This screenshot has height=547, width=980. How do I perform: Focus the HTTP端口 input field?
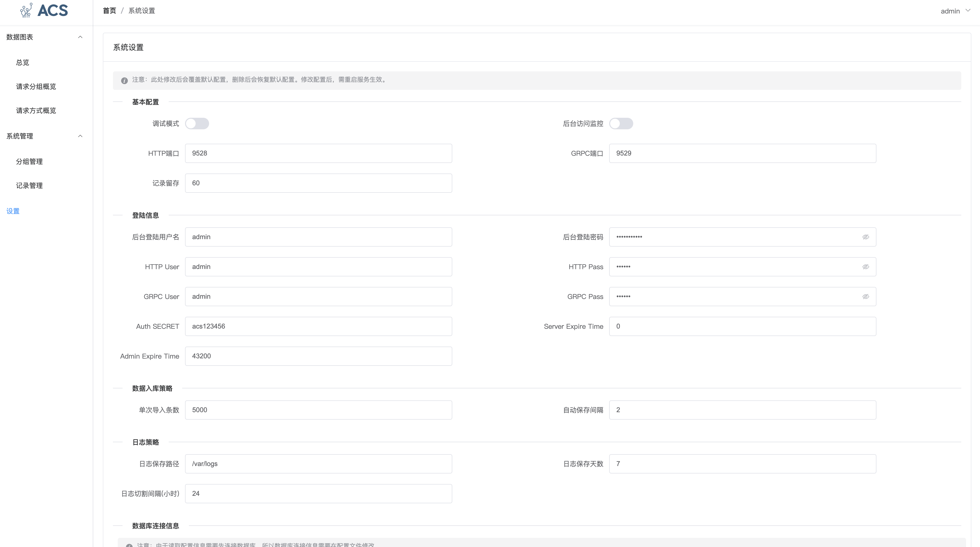point(318,153)
